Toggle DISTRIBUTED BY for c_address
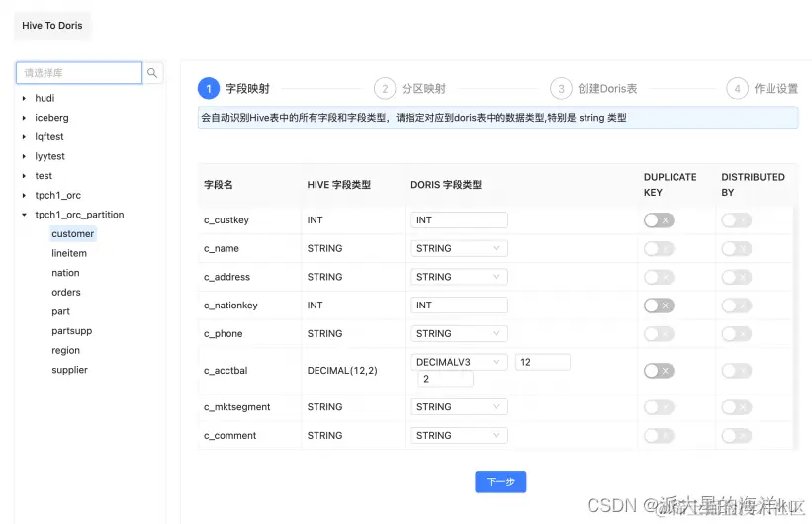Viewport: 812px width, 524px height. (737, 277)
